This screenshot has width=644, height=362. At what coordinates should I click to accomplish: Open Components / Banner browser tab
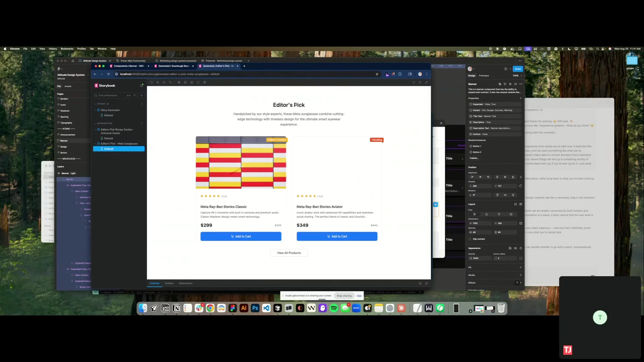(x=129, y=66)
